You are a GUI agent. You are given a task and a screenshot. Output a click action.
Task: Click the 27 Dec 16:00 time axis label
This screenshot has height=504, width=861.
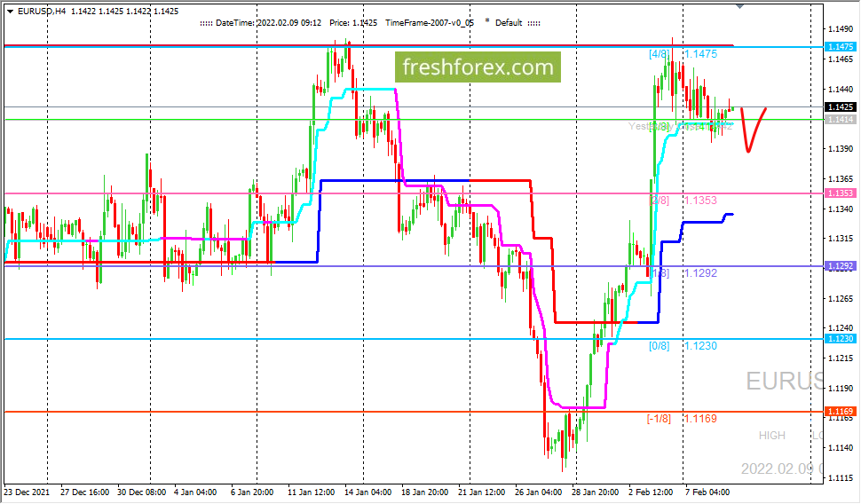84,492
